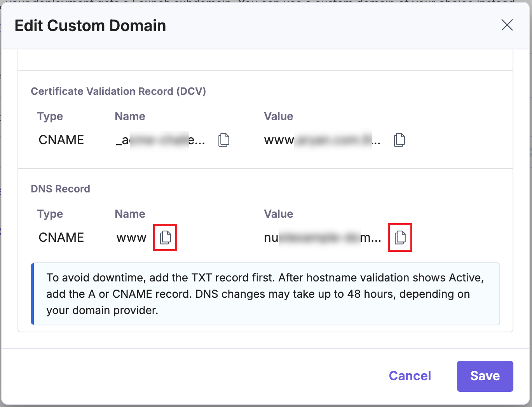Select the DNS Record section header
The width and height of the screenshot is (532, 407).
click(60, 189)
